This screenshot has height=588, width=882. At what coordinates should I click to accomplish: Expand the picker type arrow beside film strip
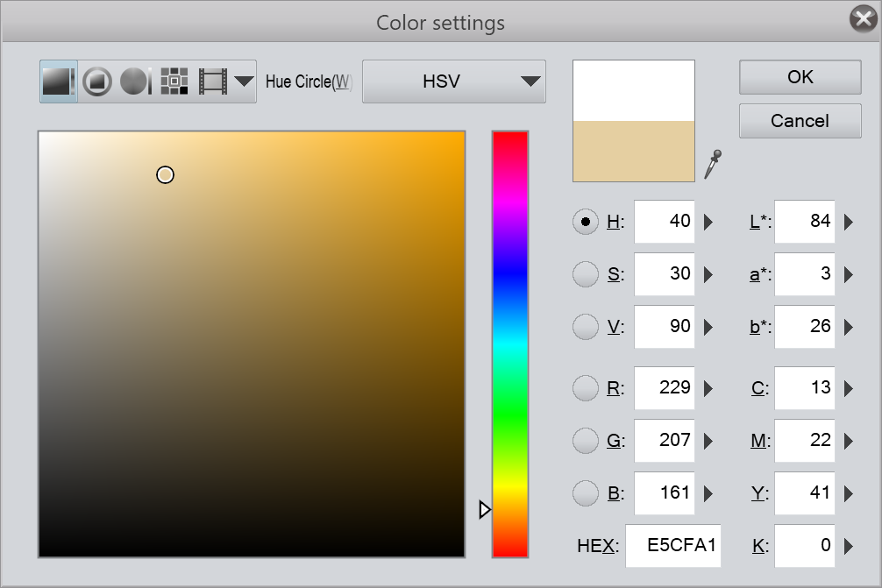[245, 81]
